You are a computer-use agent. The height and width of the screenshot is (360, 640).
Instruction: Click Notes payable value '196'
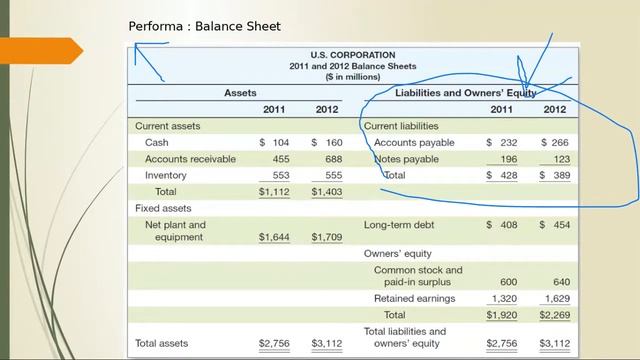[509, 159]
